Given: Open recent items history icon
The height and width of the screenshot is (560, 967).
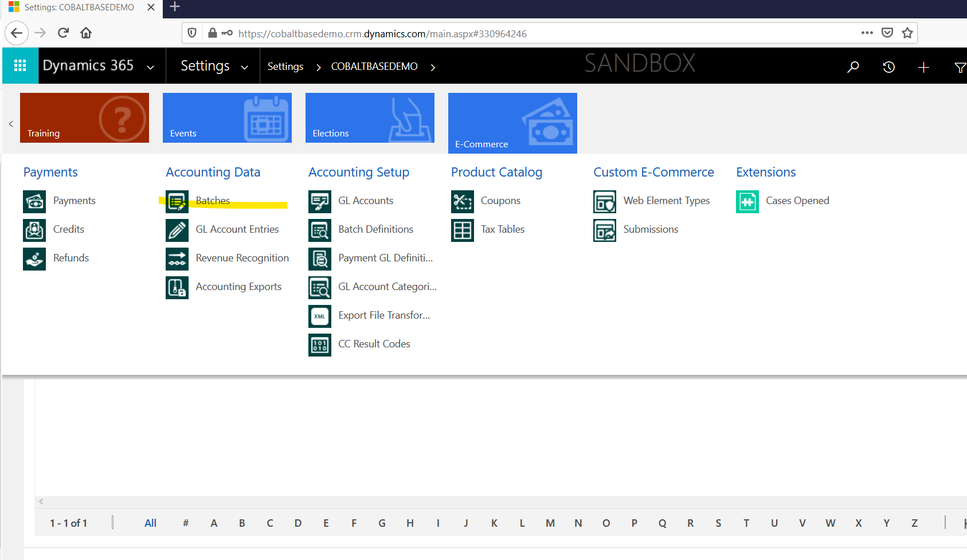Looking at the screenshot, I should pos(888,67).
